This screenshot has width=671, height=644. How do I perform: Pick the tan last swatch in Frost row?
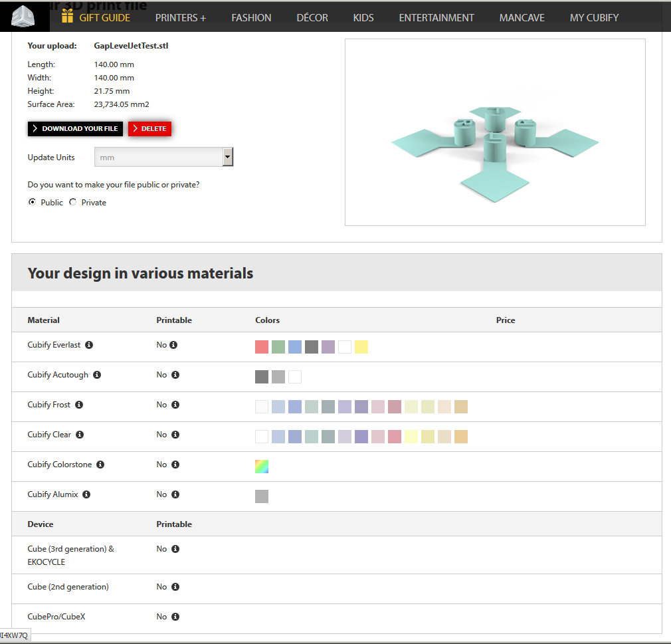click(461, 407)
